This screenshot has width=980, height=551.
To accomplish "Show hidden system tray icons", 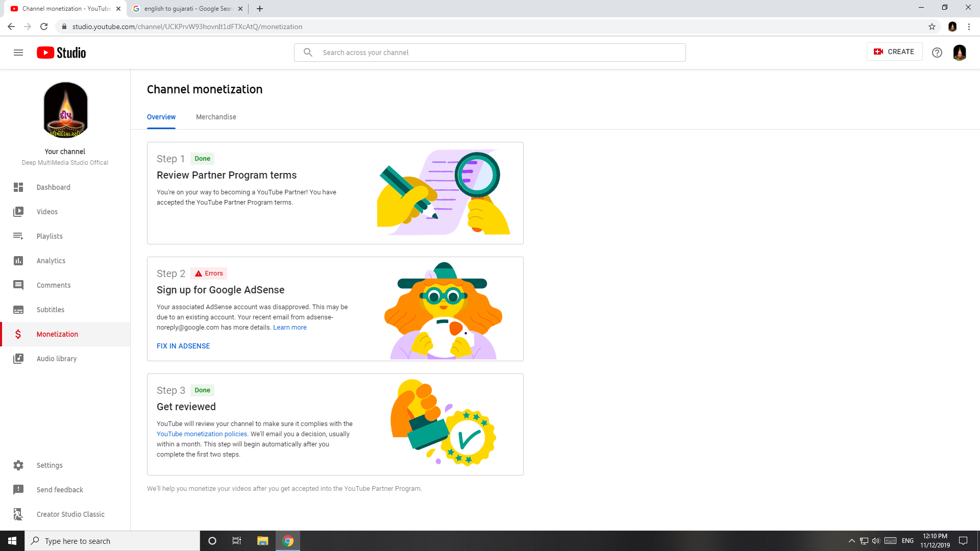I will [x=851, y=541].
